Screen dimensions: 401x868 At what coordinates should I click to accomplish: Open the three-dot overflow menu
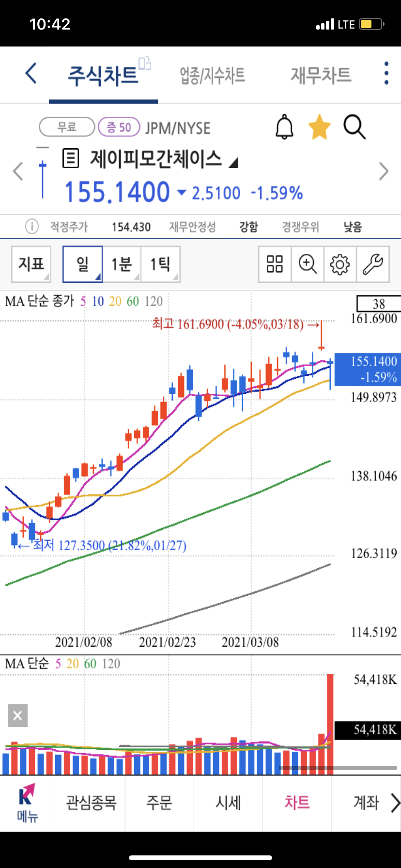coord(386,73)
